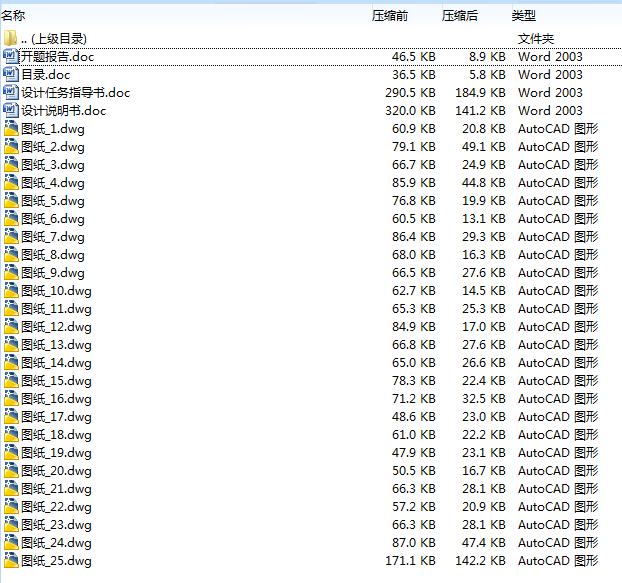Screen dimensions: 622x583
Task: Click the AutoCAD icon for 图纸_4.dwg
Action: 11,182
